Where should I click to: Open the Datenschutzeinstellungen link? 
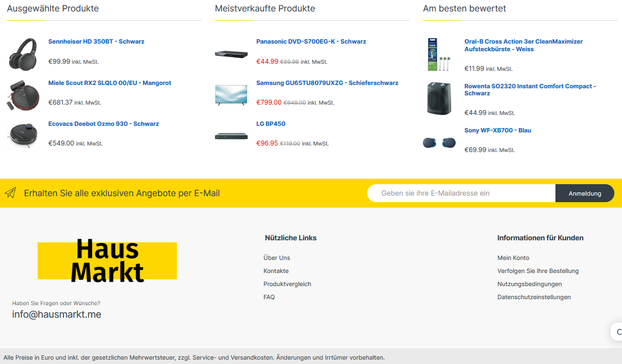[x=534, y=297]
